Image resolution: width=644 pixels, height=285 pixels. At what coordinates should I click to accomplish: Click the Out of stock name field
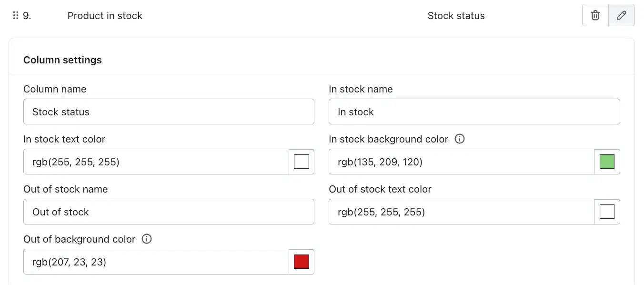click(x=169, y=212)
